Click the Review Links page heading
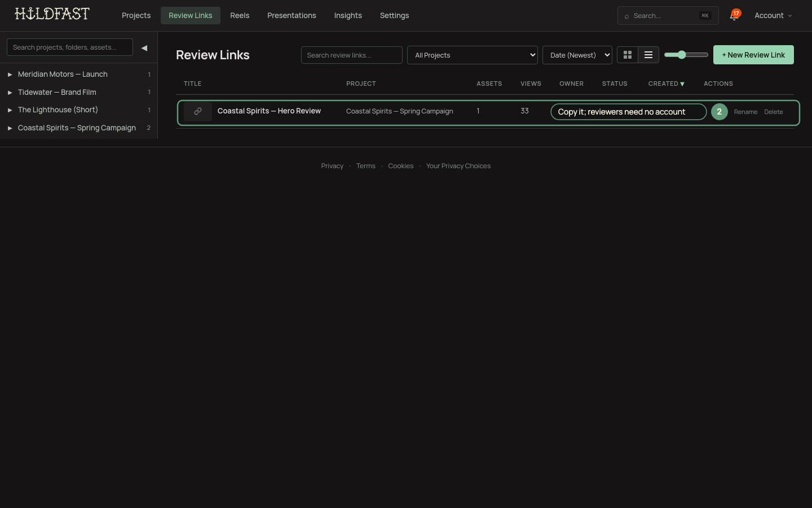The image size is (812, 508). point(213,55)
